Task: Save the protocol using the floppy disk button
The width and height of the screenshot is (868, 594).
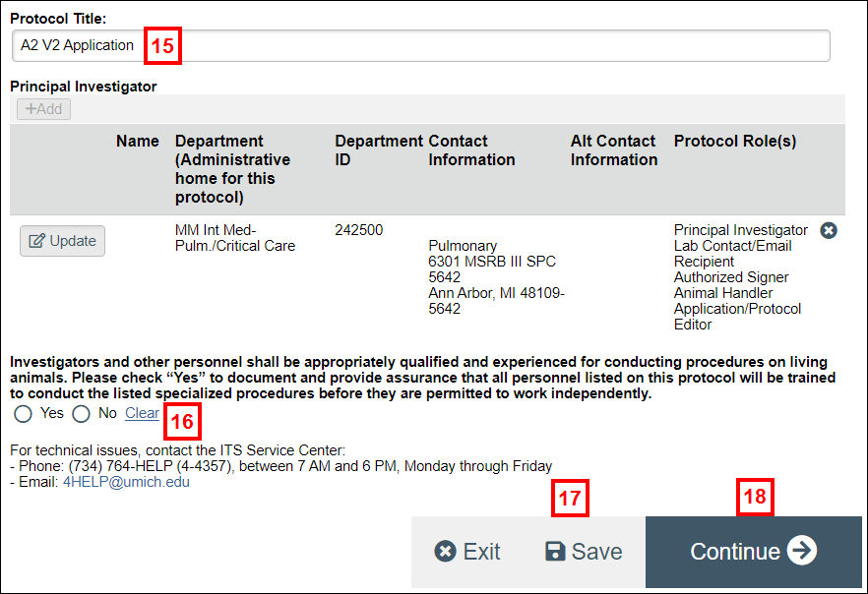Action: [x=584, y=552]
